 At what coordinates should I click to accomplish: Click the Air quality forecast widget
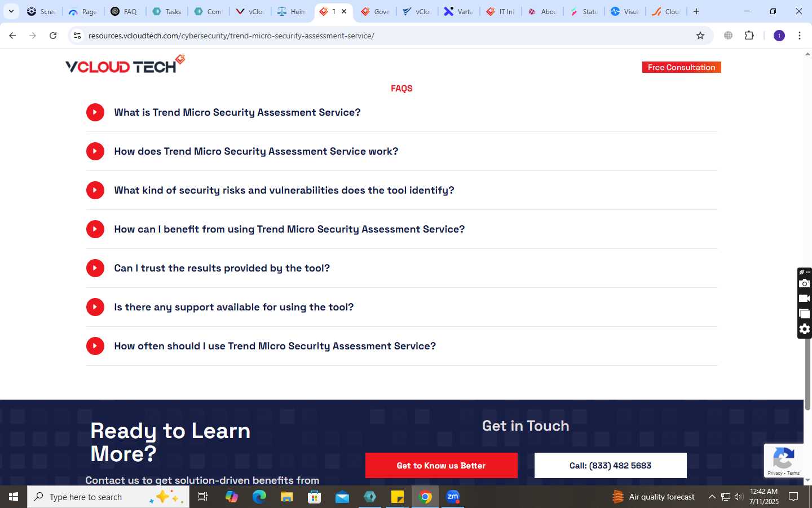[x=654, y=497]
